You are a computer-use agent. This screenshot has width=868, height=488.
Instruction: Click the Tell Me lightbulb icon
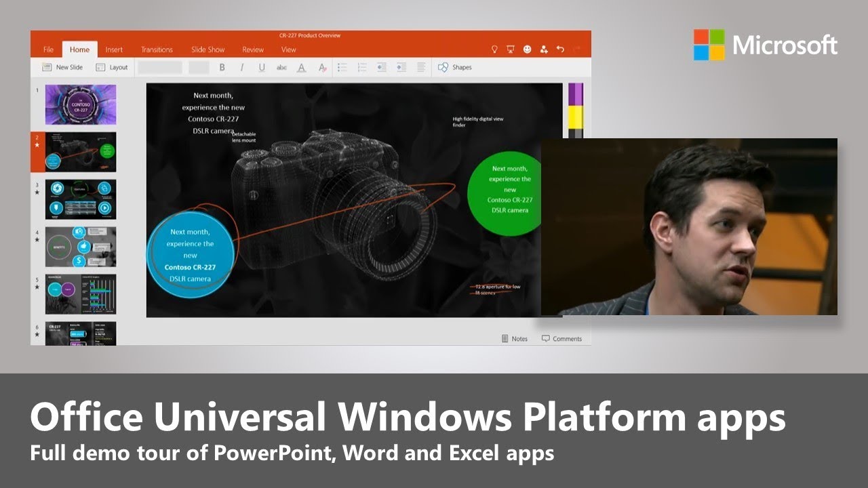click(x=494, y=49)
